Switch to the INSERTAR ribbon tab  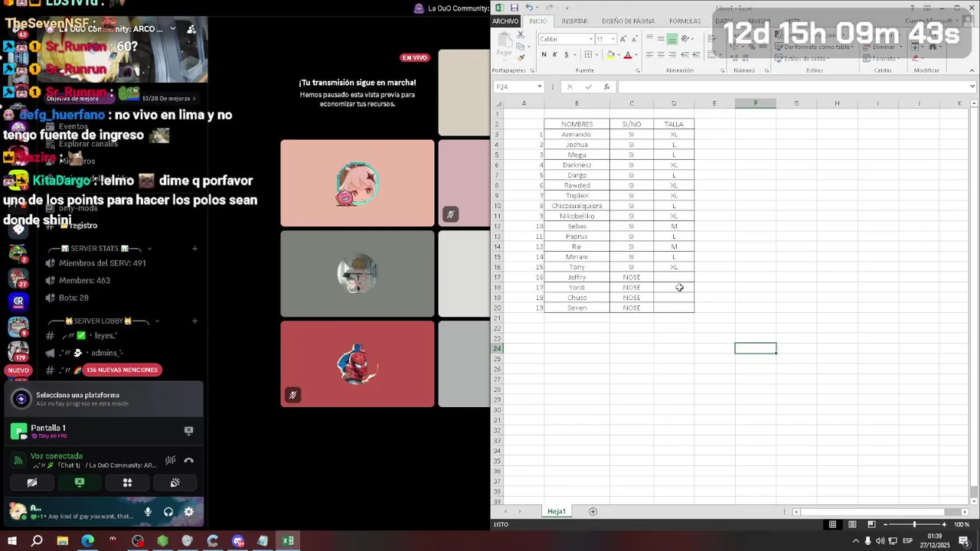[x=574, y=21]
